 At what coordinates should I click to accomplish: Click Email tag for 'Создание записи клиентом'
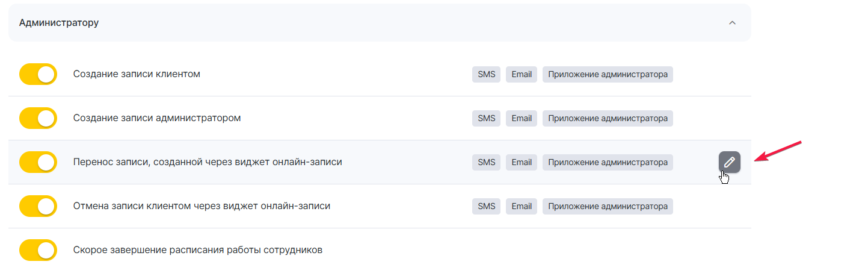522,74
